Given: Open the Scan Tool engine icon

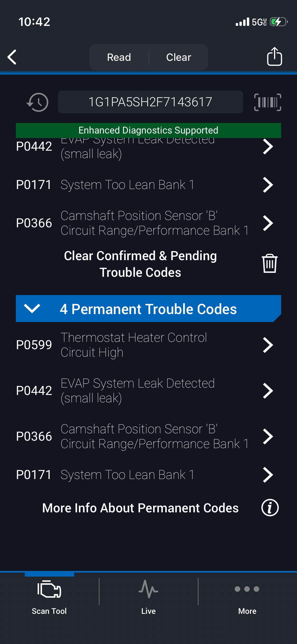Looking at the screenshot, I should [x=49, y=589].
